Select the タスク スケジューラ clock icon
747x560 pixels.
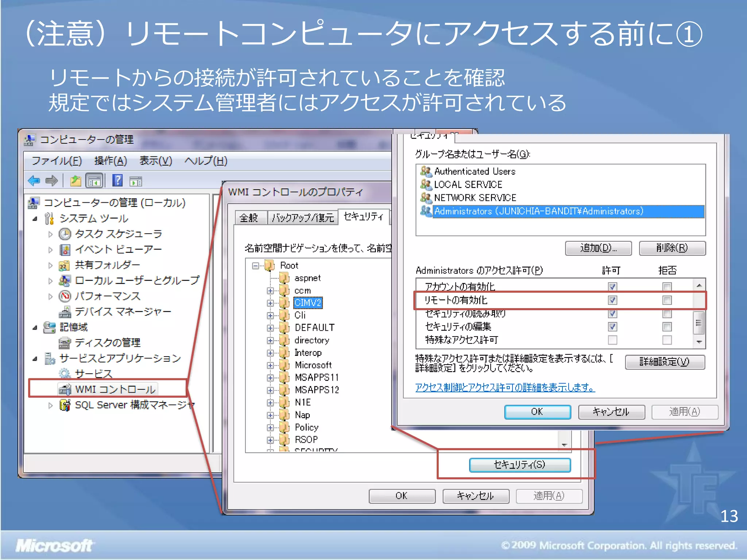65,234
